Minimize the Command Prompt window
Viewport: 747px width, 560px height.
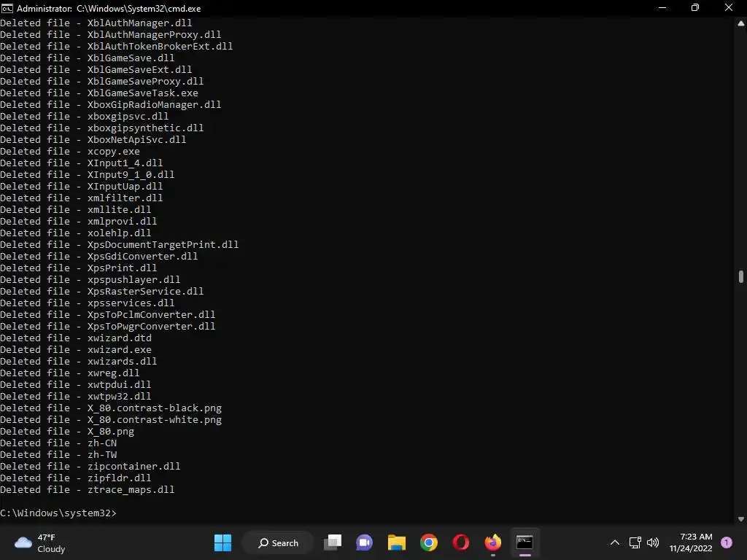coord(662,8)
